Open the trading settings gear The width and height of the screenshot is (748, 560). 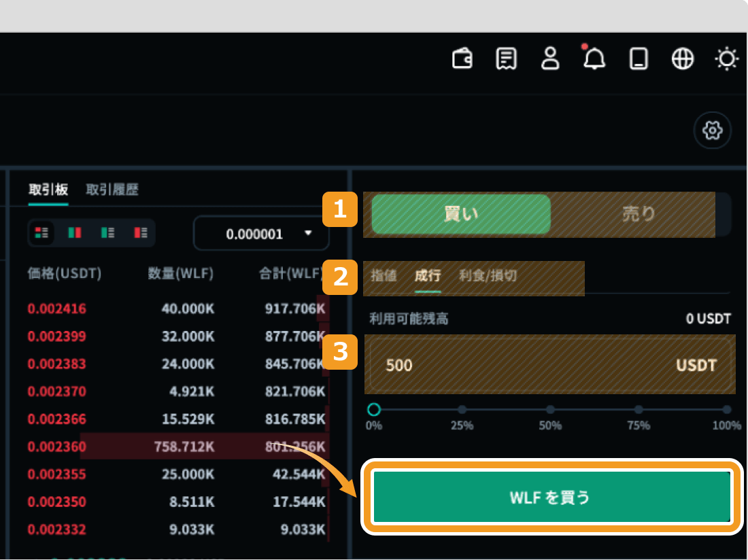[x=712, y=130]
